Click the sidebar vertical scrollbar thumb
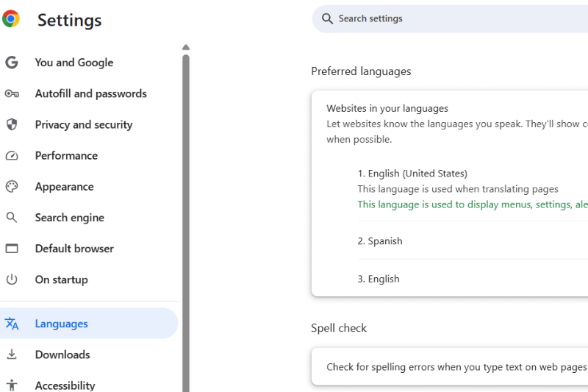The height and width of the screenshot is (392, 588). click(x=186, y=221)
